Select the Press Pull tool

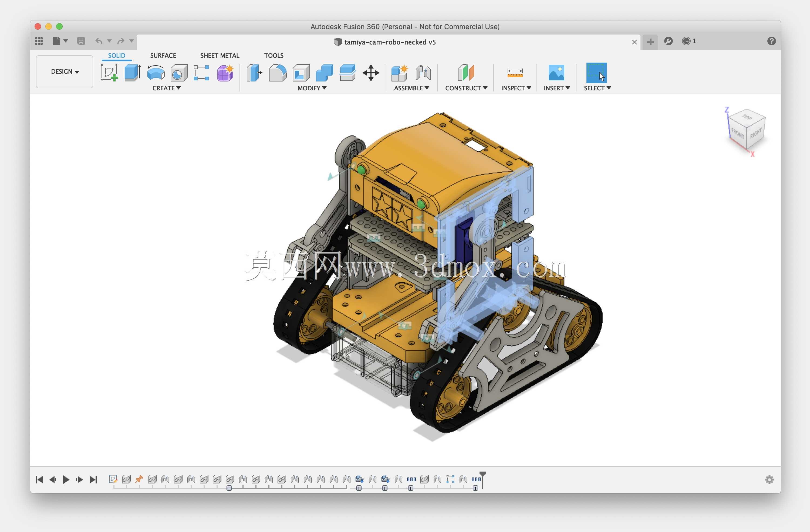coord(254,73)
